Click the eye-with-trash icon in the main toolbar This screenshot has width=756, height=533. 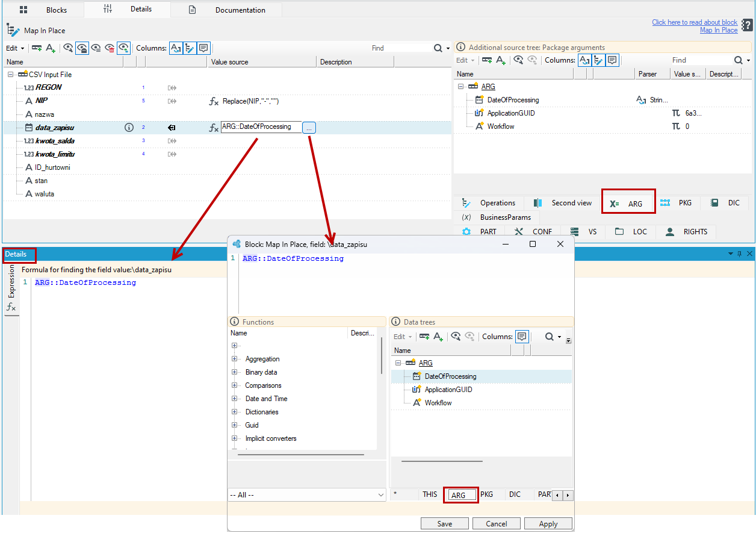pos(110,48)
